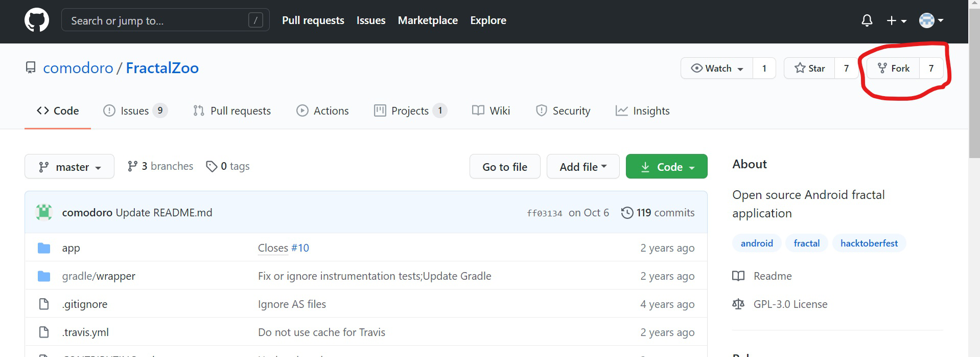The image size is (980, 357).
Task: Open the Watch notifications dropdown
Action: tap(717, 68)
